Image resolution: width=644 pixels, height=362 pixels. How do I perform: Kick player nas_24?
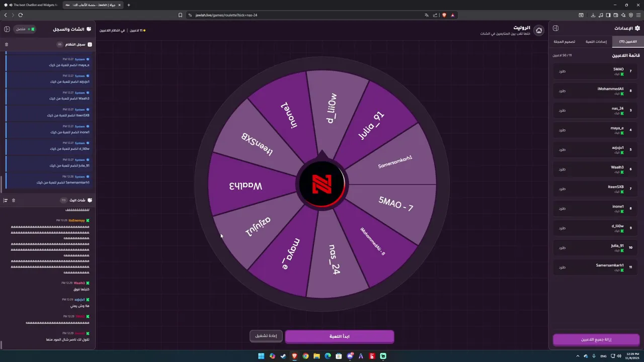click(562, 110)
